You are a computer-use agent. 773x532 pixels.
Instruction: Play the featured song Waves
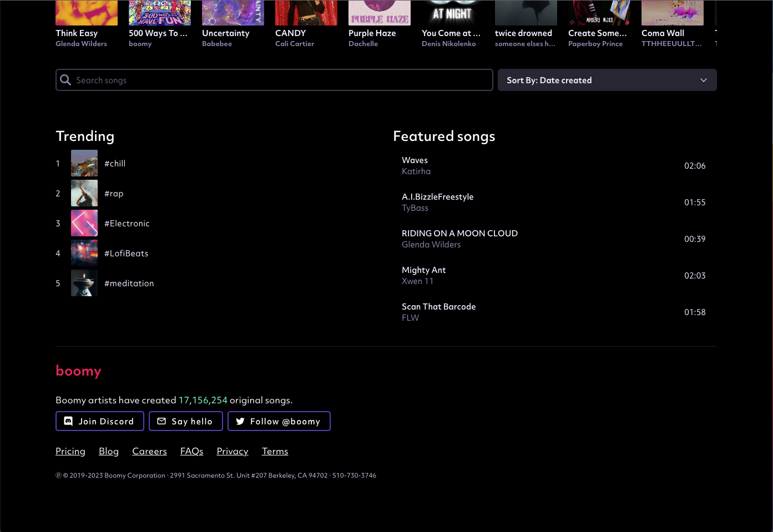pos(415,160)
